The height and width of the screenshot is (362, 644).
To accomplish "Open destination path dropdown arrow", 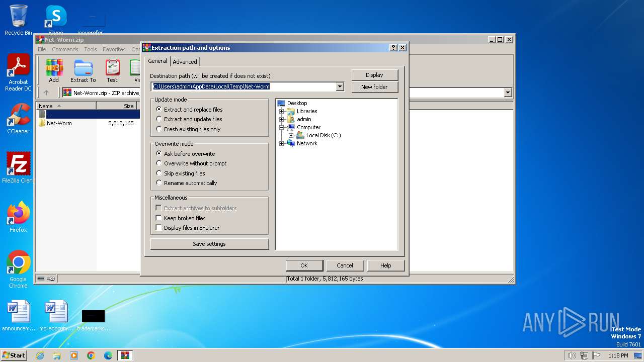I will click(340, 86).
